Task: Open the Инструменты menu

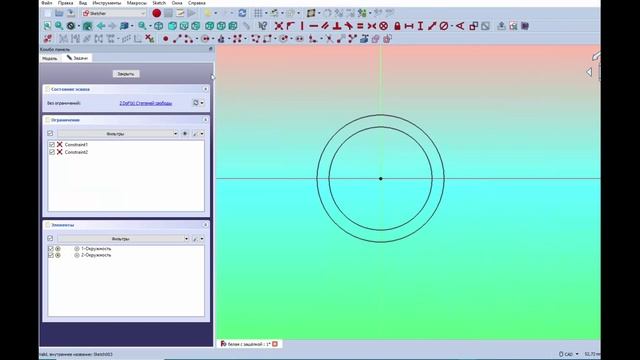Action: [x=107, y=3]
